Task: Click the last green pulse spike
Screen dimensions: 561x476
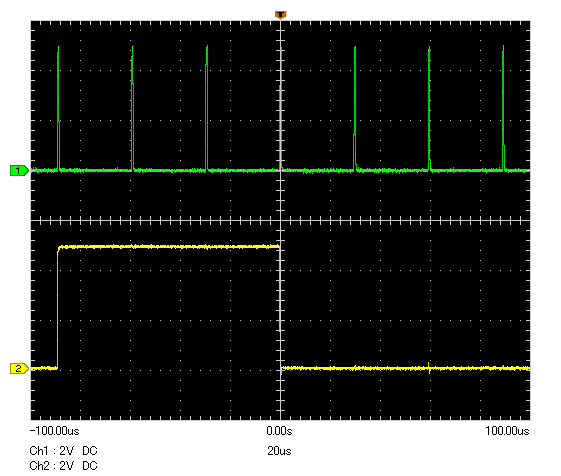Action: pyautogui.click(x=503, y=107)
